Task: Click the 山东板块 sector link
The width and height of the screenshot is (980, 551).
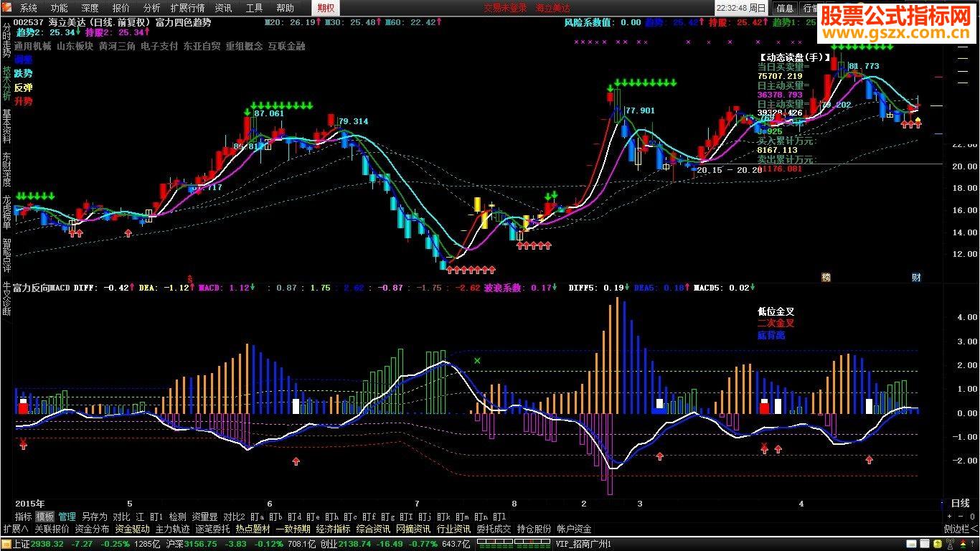Action: (75, 46)
